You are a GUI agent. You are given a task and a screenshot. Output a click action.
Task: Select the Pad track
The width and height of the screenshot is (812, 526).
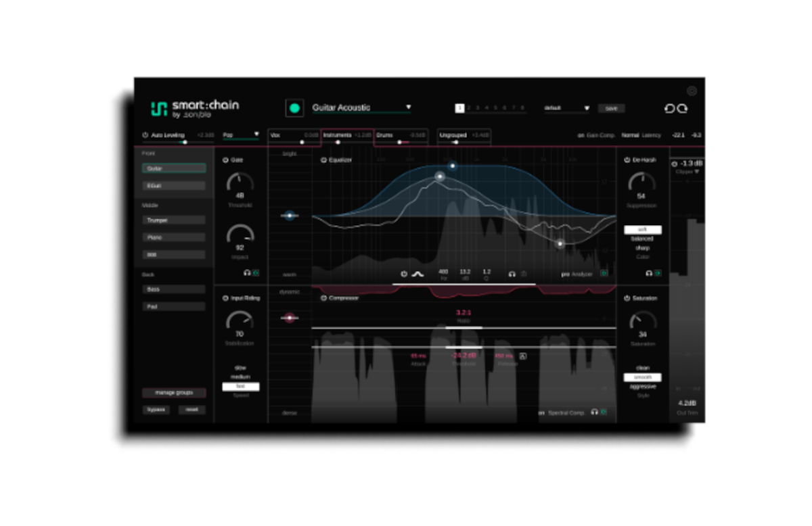(x=174, y=307)
